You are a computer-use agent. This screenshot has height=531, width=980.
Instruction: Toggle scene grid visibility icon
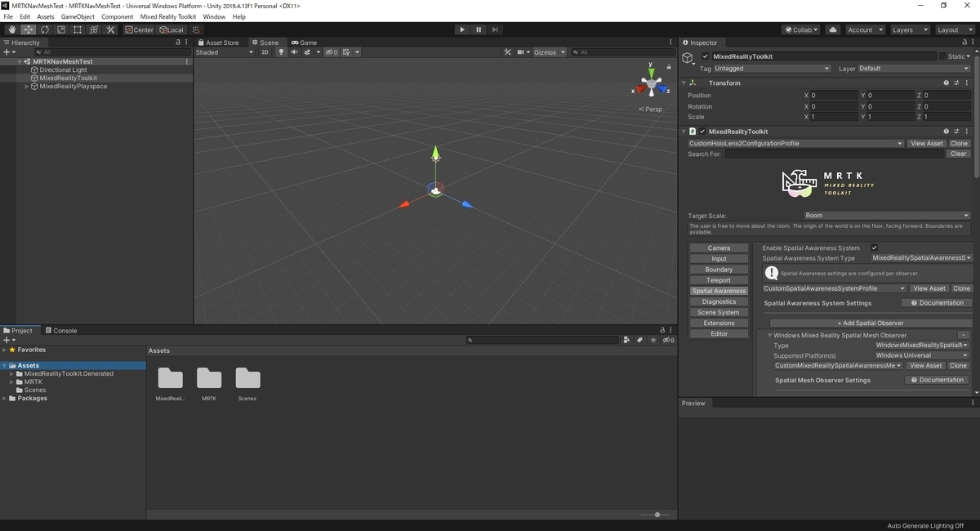tap(347, 52)
